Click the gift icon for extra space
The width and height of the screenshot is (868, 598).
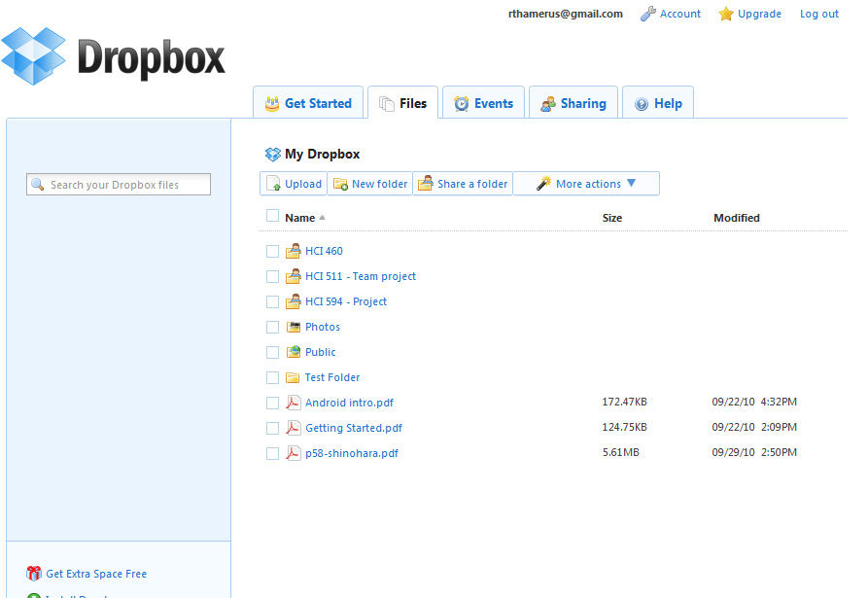34,574
